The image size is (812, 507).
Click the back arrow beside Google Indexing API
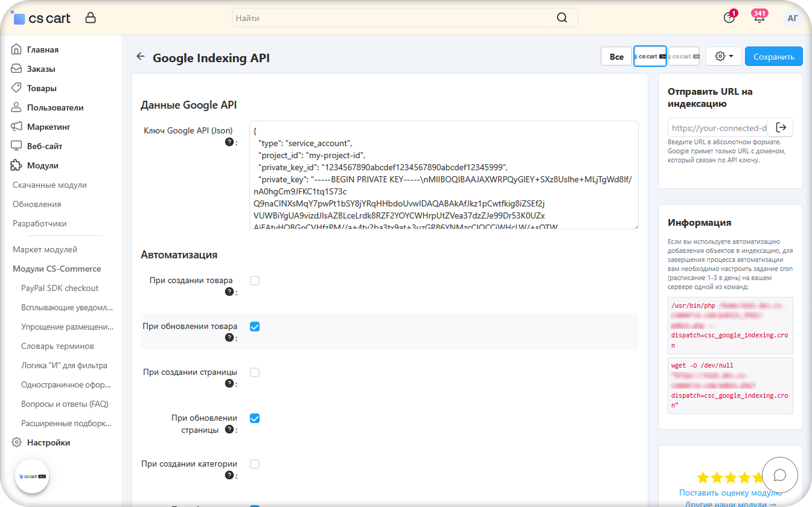[x=141, y=57]
